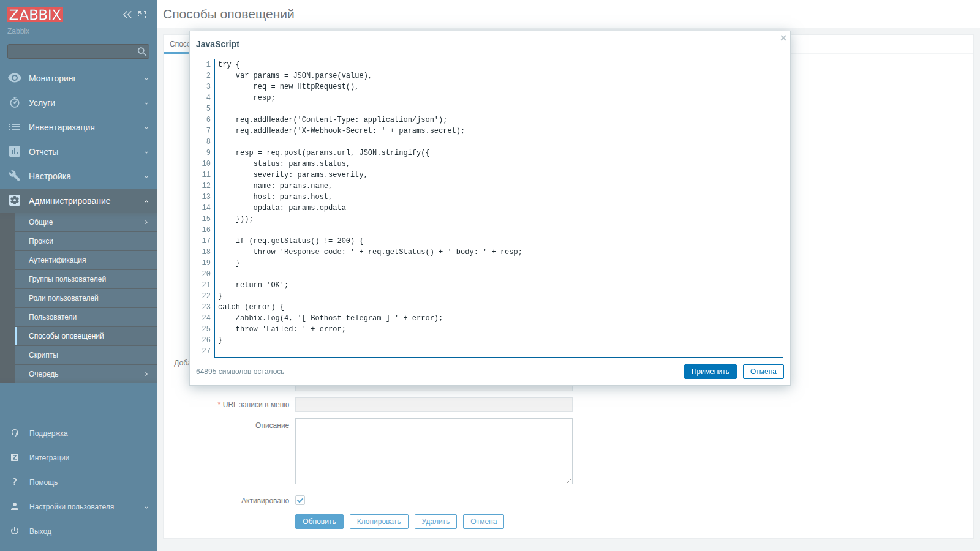
Task: Click the Инвентаризация list icon
Action: click(x=15, y=127)
